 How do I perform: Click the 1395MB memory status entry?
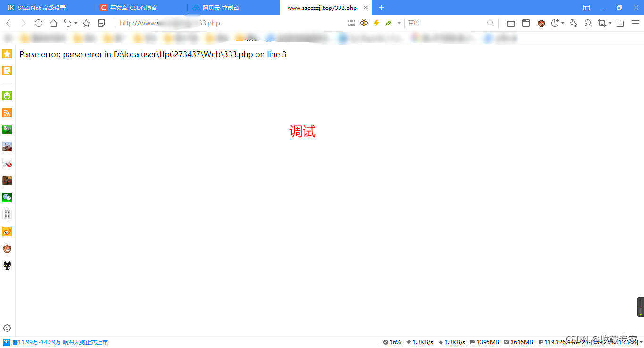point(484,342)
